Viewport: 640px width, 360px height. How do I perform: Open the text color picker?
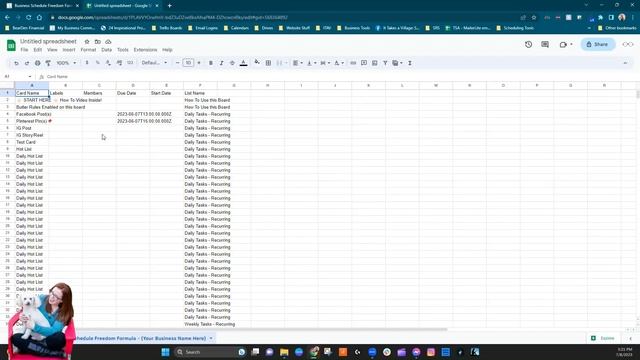click(244, 63)
